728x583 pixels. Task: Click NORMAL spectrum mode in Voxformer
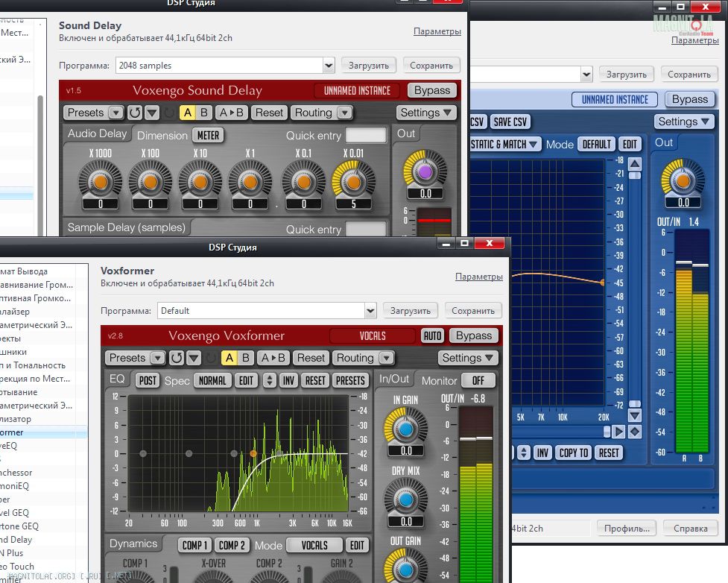click(212, 381)
